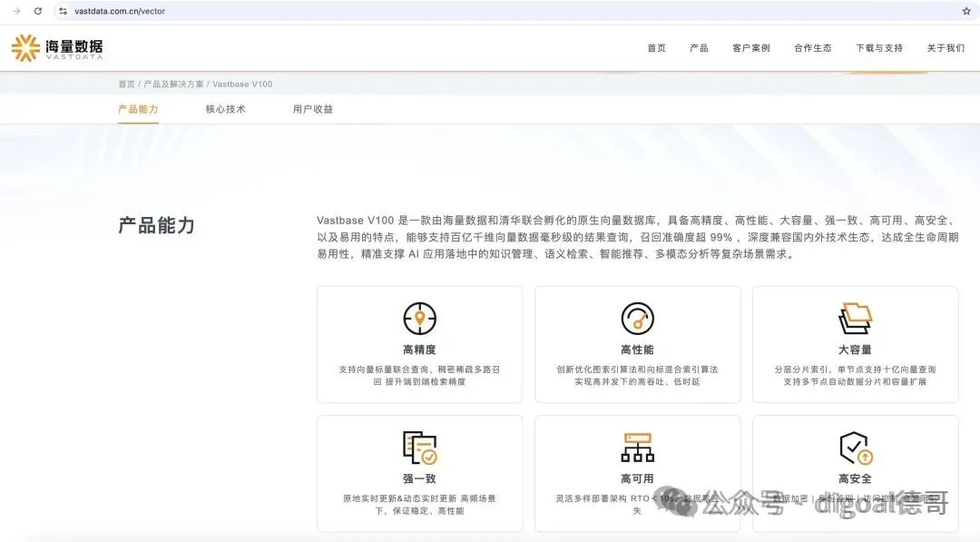Reload the page with refresh icon
Viewport: 980px width, 542px height.
(38, 11)
